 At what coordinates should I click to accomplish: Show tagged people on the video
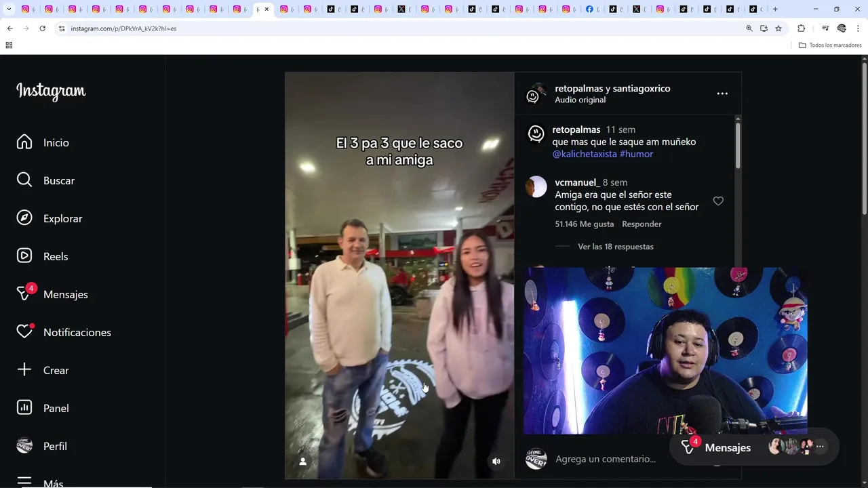coord(303,461)
